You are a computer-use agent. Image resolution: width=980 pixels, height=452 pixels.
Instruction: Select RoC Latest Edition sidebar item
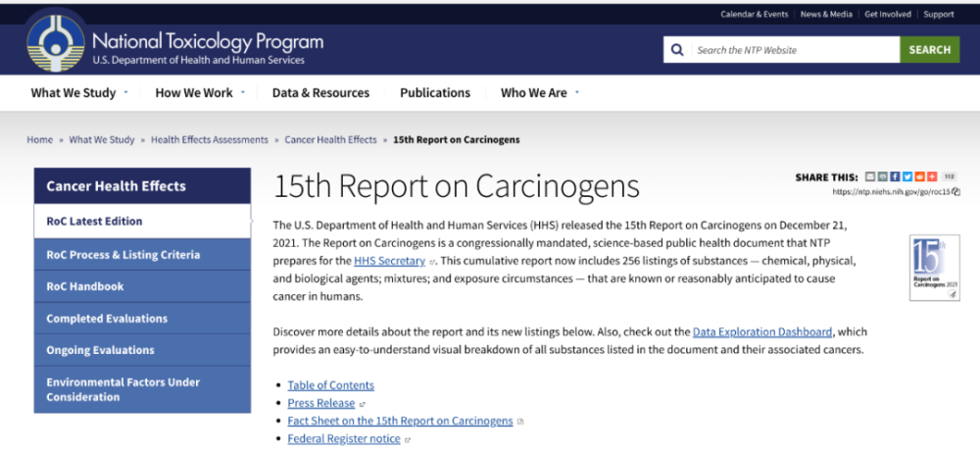click(x=142, y=221)
